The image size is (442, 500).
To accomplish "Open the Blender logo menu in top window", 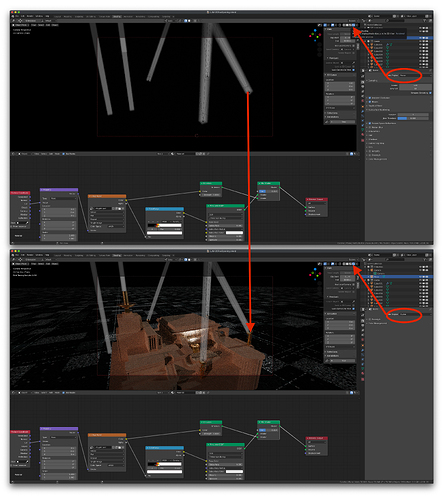I will pos(13,16).
